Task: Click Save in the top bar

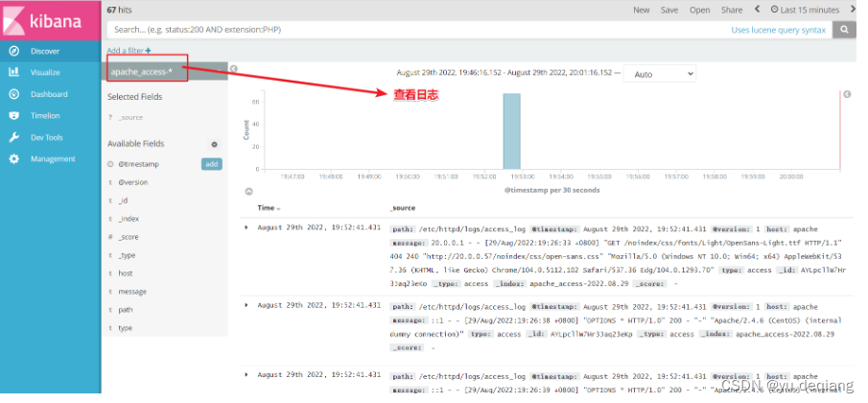Action: click(669, 10)
